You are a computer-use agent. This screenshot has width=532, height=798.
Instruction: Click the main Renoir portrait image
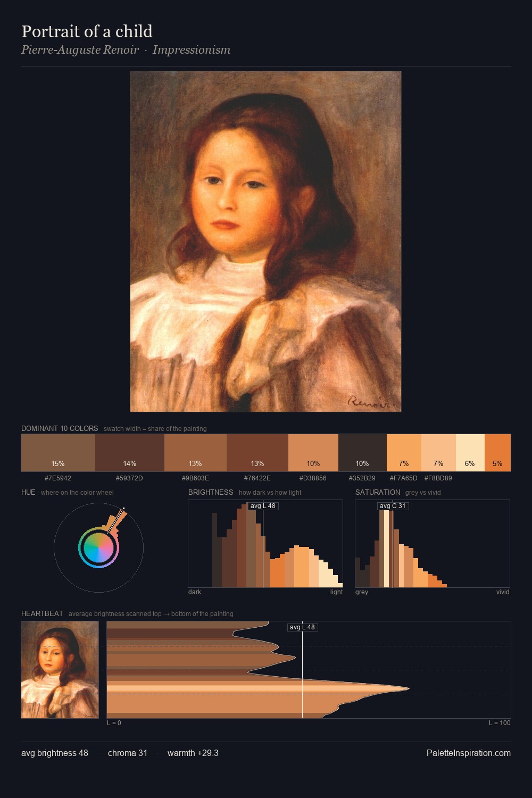[265, 242]
